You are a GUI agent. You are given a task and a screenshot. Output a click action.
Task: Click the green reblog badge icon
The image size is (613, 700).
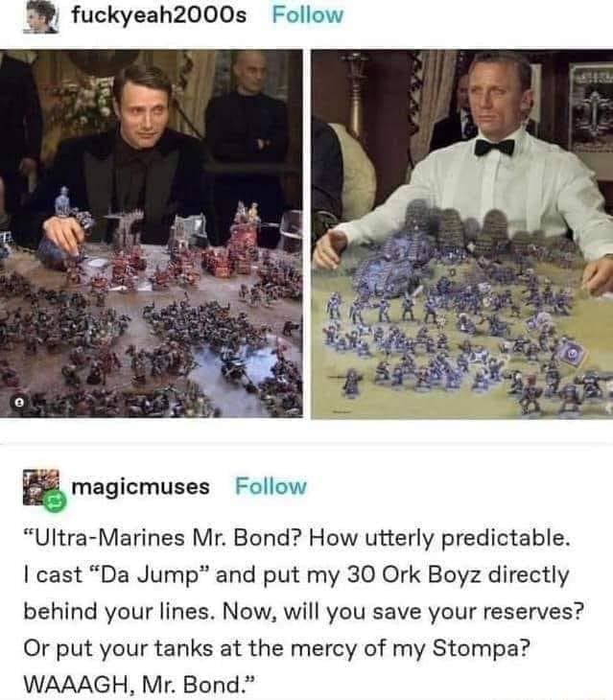coord(55,502)
